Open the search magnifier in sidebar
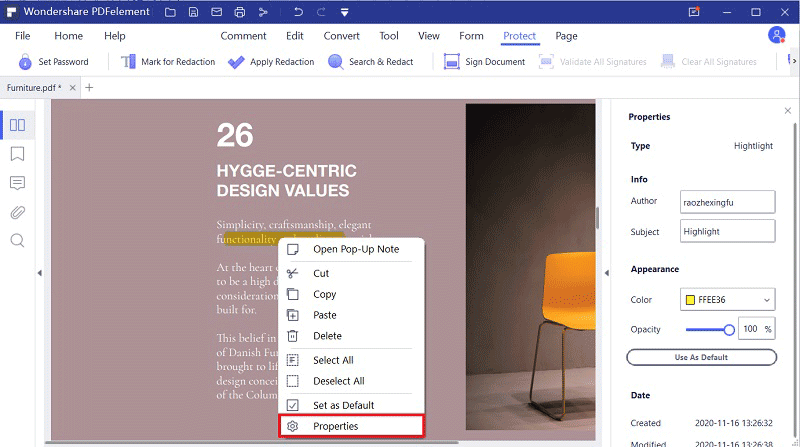 tap(17, 240)
